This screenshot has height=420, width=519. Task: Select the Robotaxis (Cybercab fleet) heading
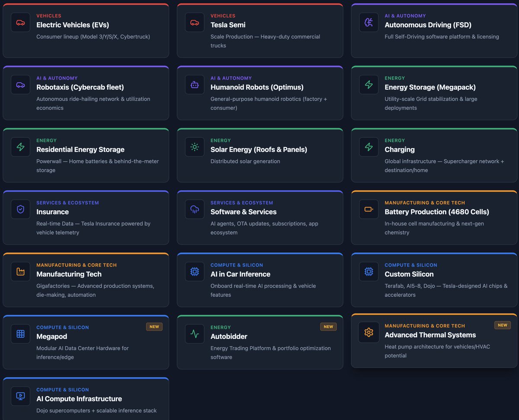point(80,87)
